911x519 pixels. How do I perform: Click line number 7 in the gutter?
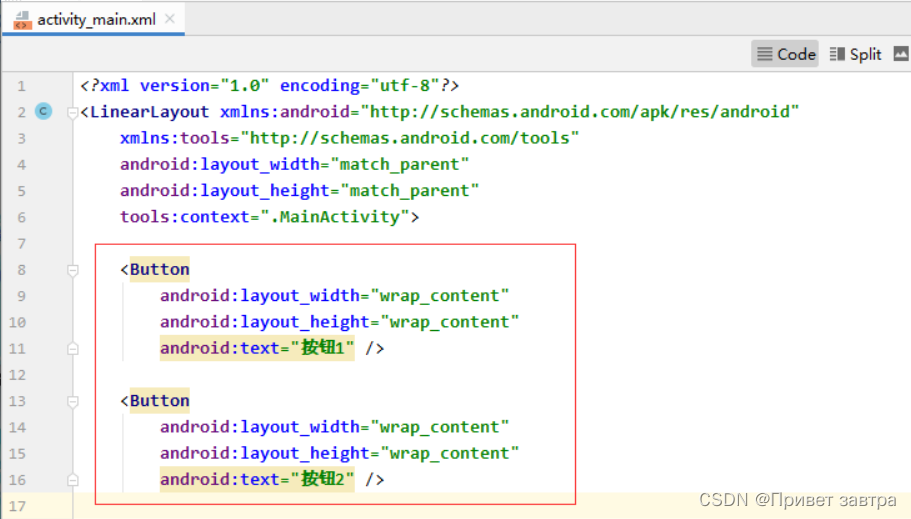point(21,244)
